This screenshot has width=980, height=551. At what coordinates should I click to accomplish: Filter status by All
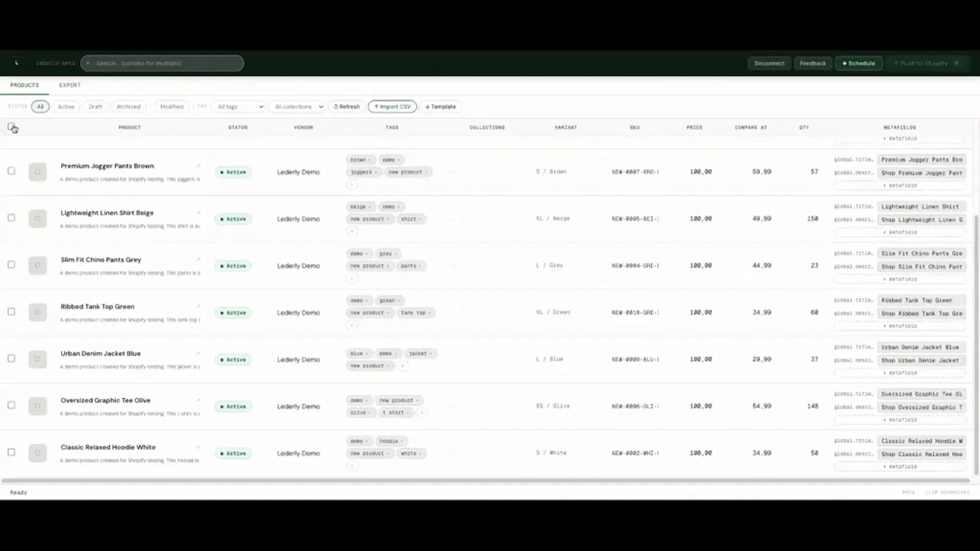(40, 107)
